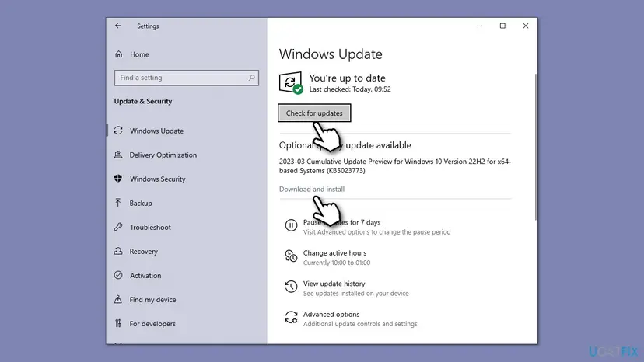Click the 'Windows Update' page heading
The image size is (644, 362).
(331, 54)
